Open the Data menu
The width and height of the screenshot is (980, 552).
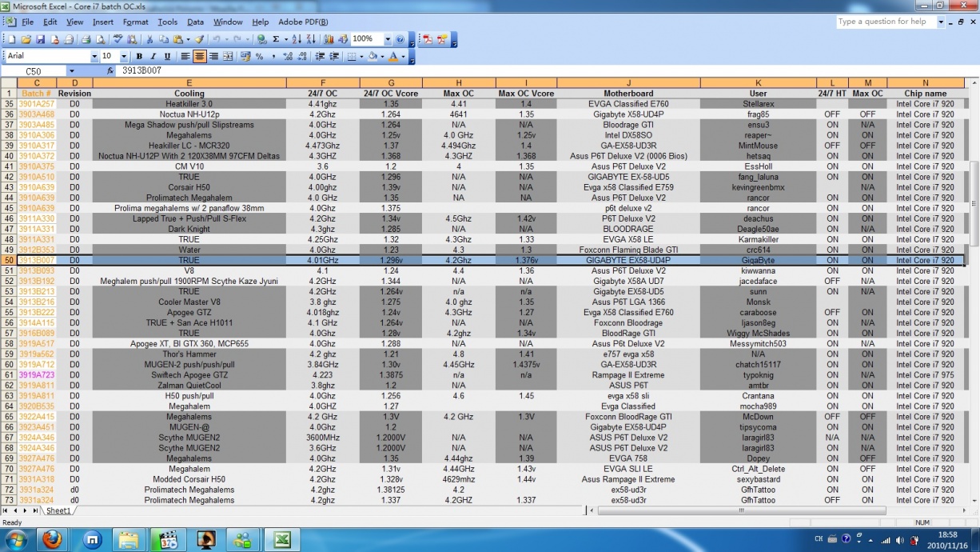click(x=195, y=22)
